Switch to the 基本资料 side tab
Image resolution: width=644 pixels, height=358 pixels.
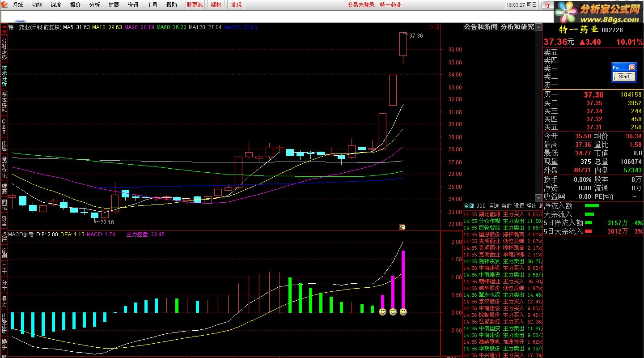pos(4,102)
